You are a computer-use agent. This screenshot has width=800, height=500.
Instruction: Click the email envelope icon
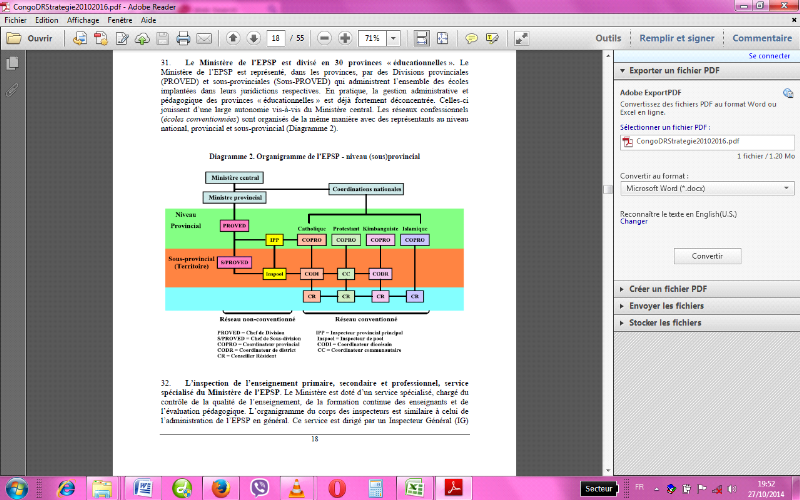pyautogui.click(x=204, y=38)
